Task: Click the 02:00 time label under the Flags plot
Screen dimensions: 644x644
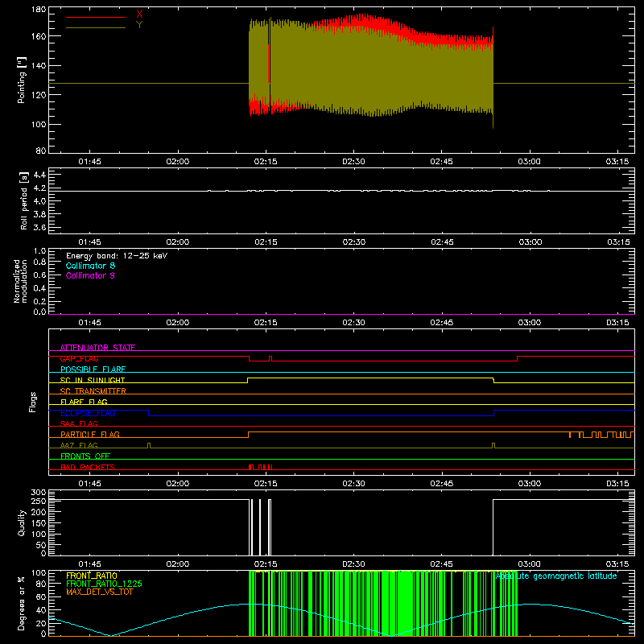Action: pos(178,484)
